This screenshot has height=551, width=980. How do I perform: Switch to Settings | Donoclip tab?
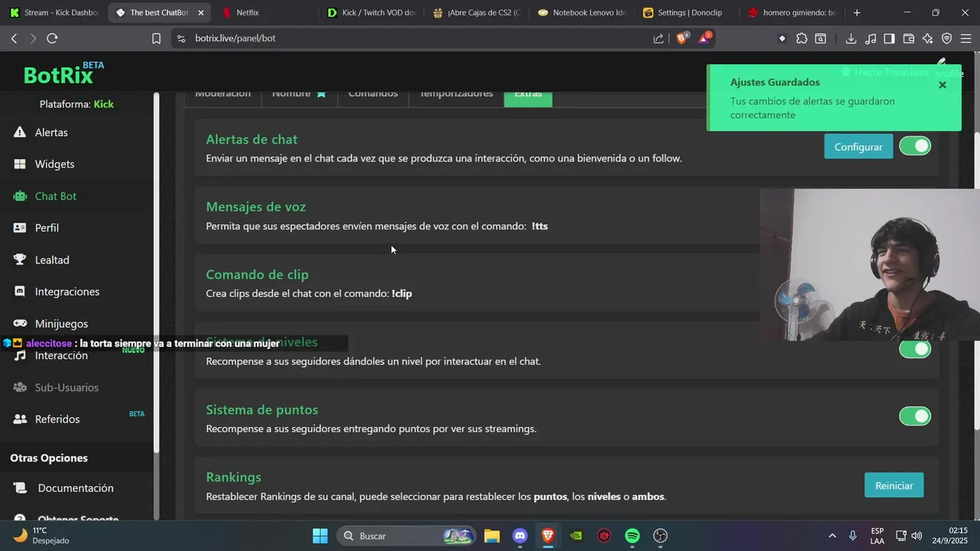(688, 12)
